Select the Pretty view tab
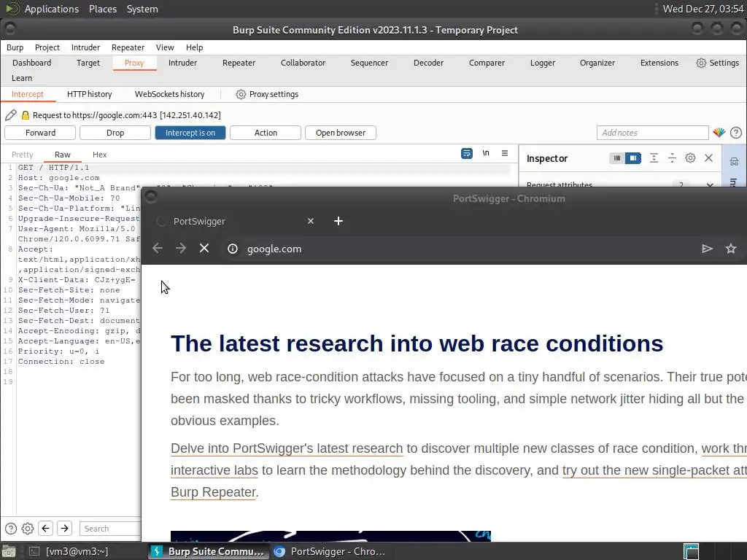The image size is (747, 560). [x=23, y=155]
